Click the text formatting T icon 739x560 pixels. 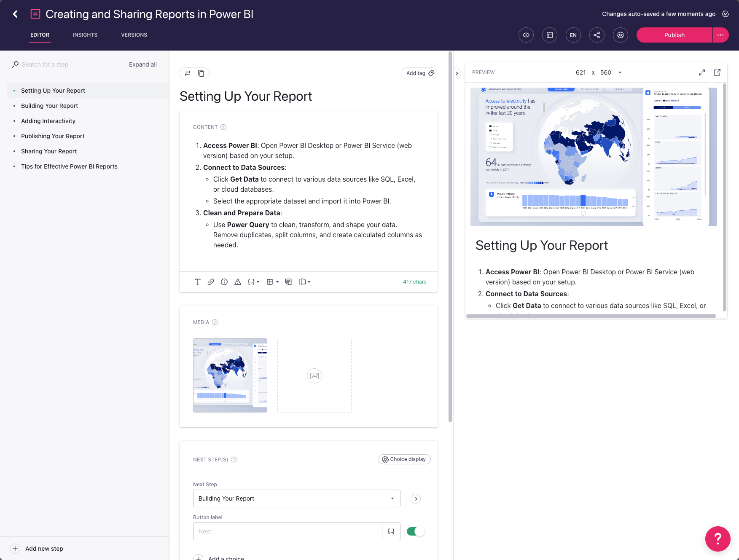(x=197, y=282)
